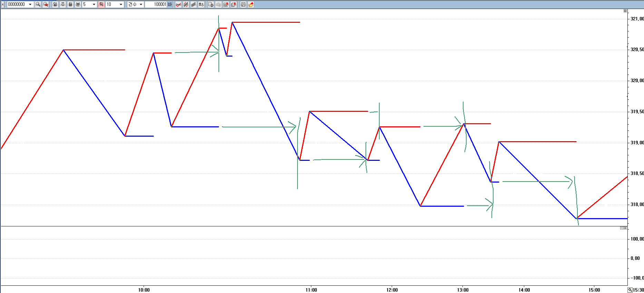
Task: Click the small square maximize icon on price panel
Action: [625, 11]
